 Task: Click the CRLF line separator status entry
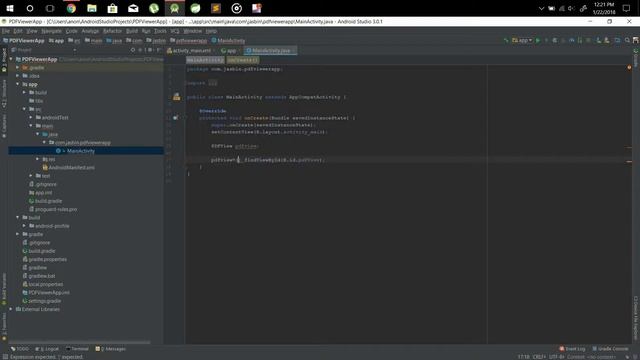[x=539, y=357]
